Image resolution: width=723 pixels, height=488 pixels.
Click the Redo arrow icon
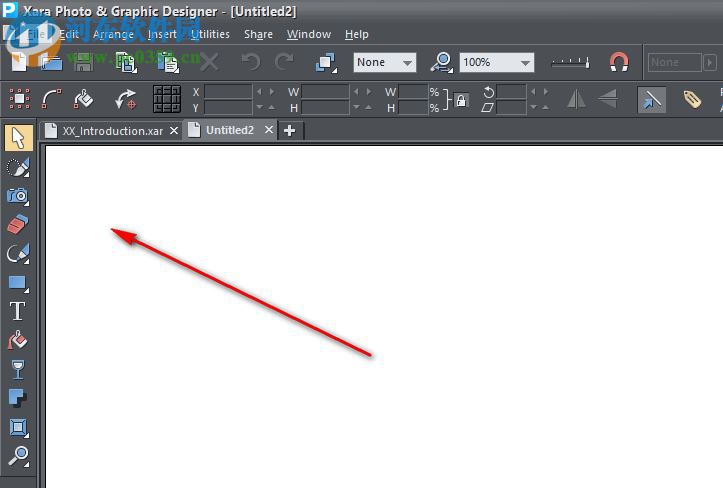[284, 62]
